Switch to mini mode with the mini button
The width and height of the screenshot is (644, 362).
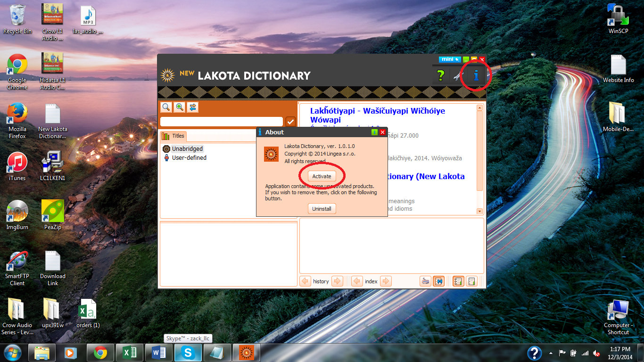click(449, 59)
